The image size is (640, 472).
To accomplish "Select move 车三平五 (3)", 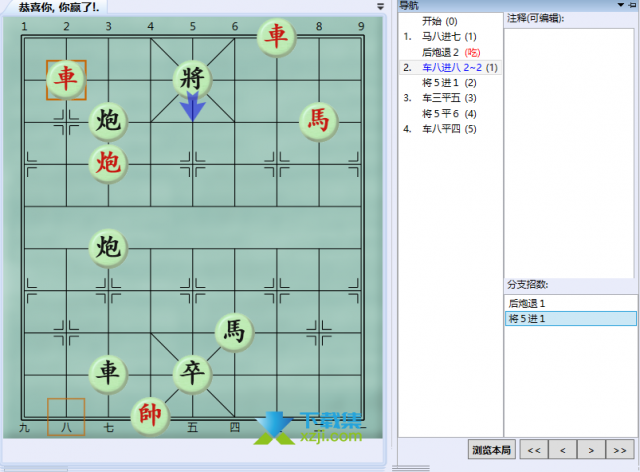I will tap(449, 98).
